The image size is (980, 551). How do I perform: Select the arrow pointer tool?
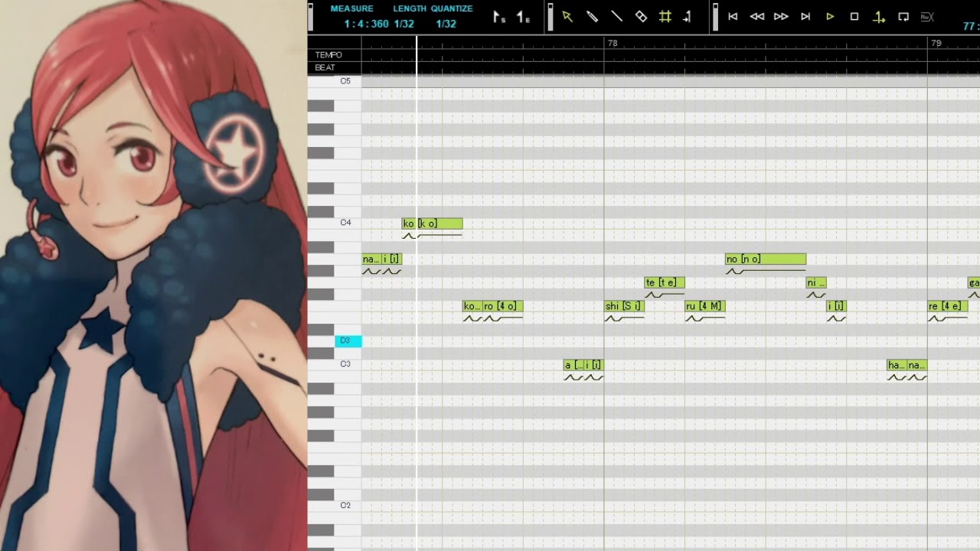pyautogui.click(x=567, y=16)
